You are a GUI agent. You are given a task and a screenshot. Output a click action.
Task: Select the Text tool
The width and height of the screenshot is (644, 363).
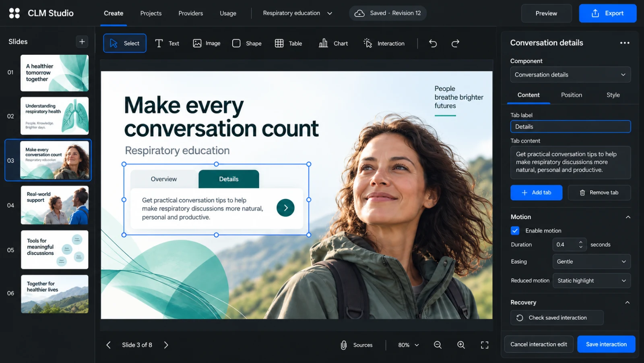tap(167, 43)
